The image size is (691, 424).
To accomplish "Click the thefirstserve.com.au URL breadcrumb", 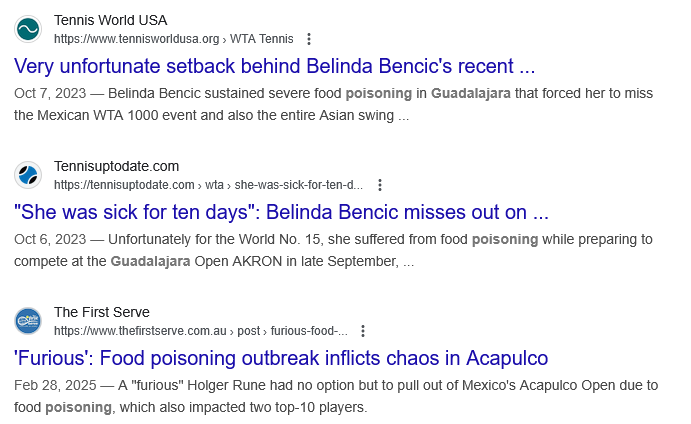I will (140, 331).
